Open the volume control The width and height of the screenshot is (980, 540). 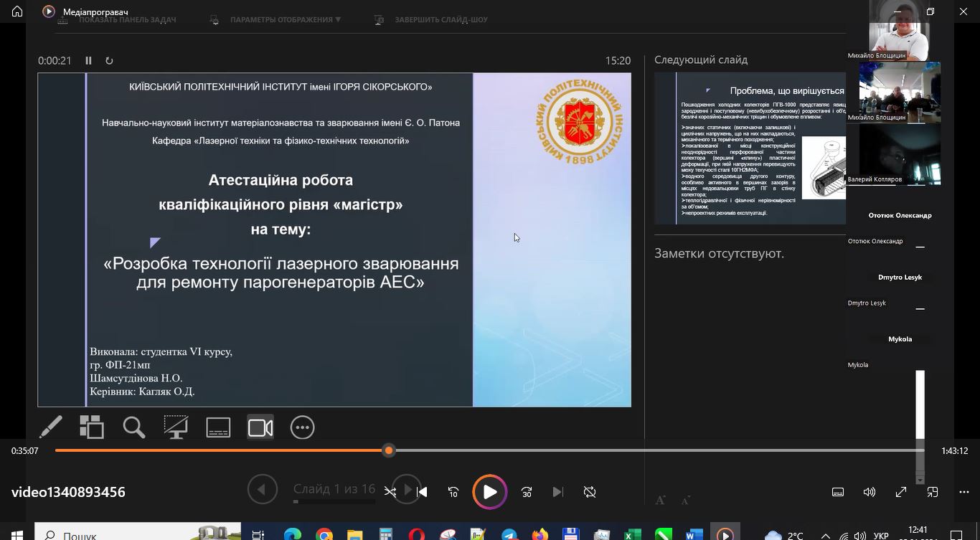[870, 492]
